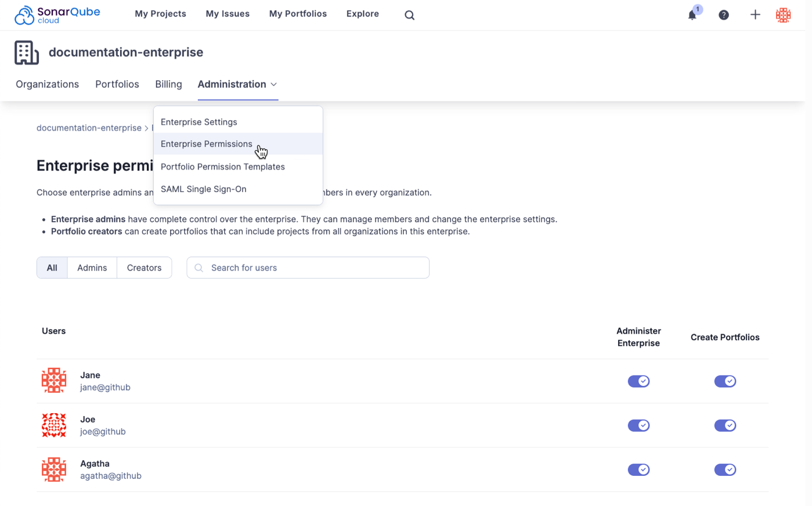Toggle Administer Enterprise for Jane

pos(638,381)
